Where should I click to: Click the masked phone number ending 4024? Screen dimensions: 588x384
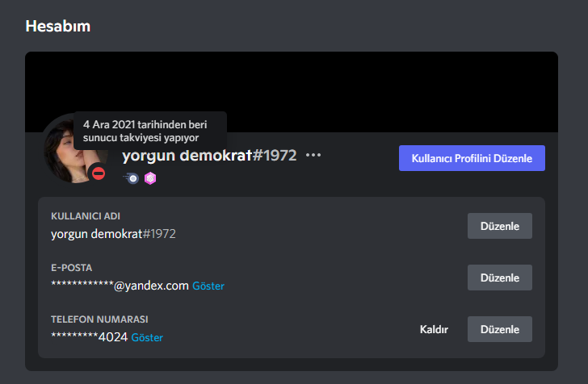(x=89, y=337)
